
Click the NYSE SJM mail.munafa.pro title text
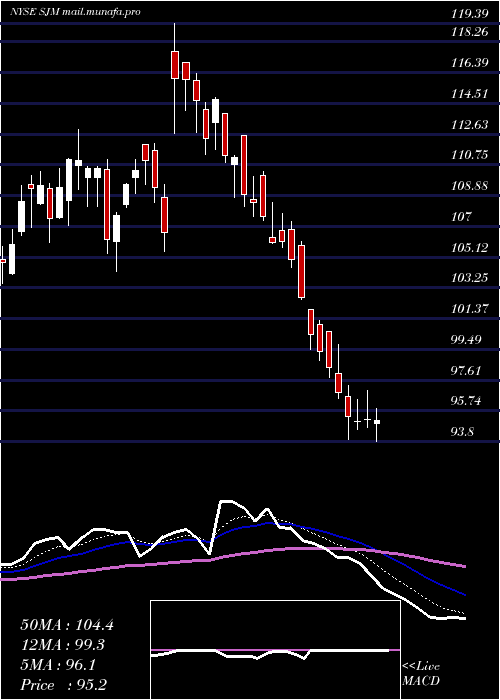75,12
